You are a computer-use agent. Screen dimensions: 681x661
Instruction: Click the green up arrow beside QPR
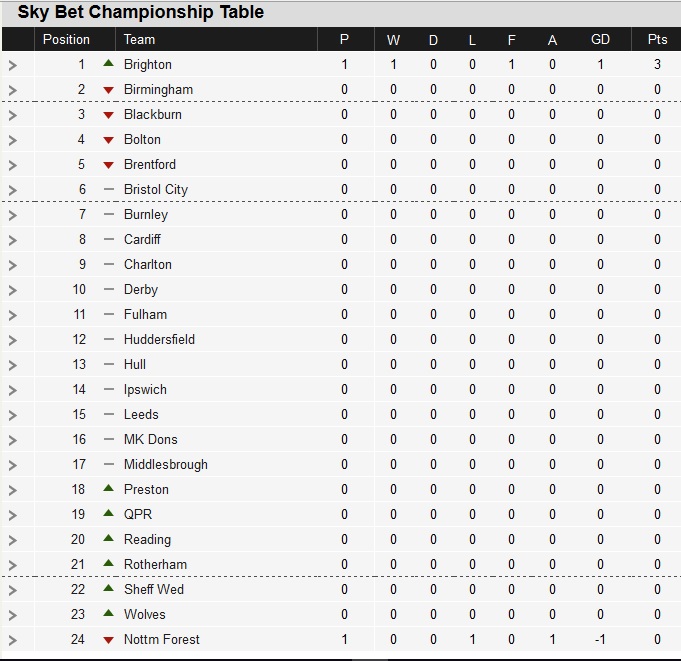[x=109, y=513]
